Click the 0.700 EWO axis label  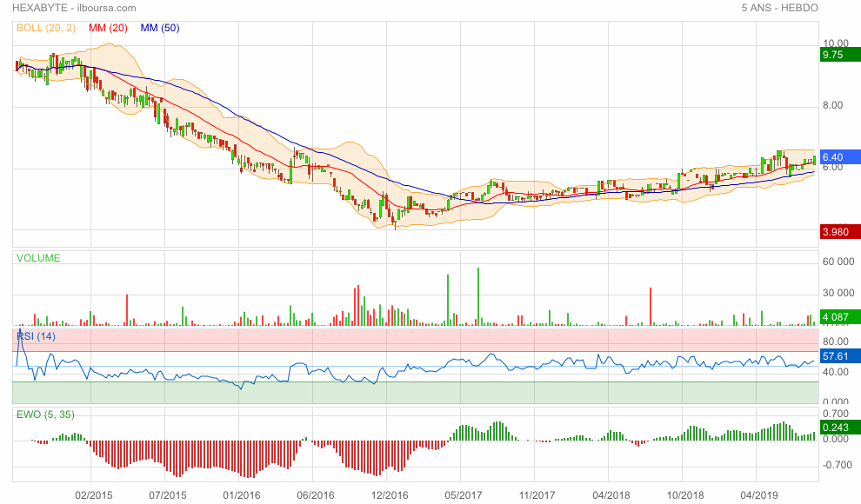(x=835, y=414)
